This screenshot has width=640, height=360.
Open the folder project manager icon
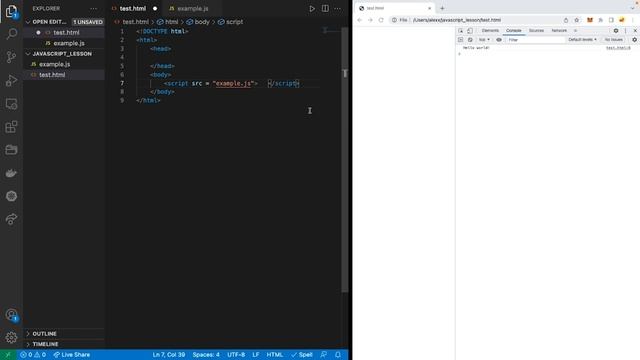(11, 150)
